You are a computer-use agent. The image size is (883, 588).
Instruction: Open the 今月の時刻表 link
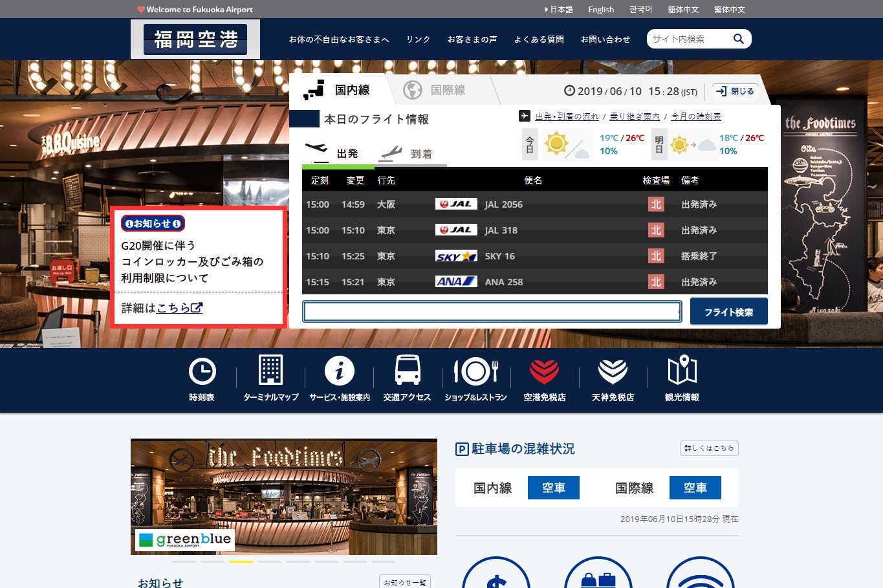point(696,116)
